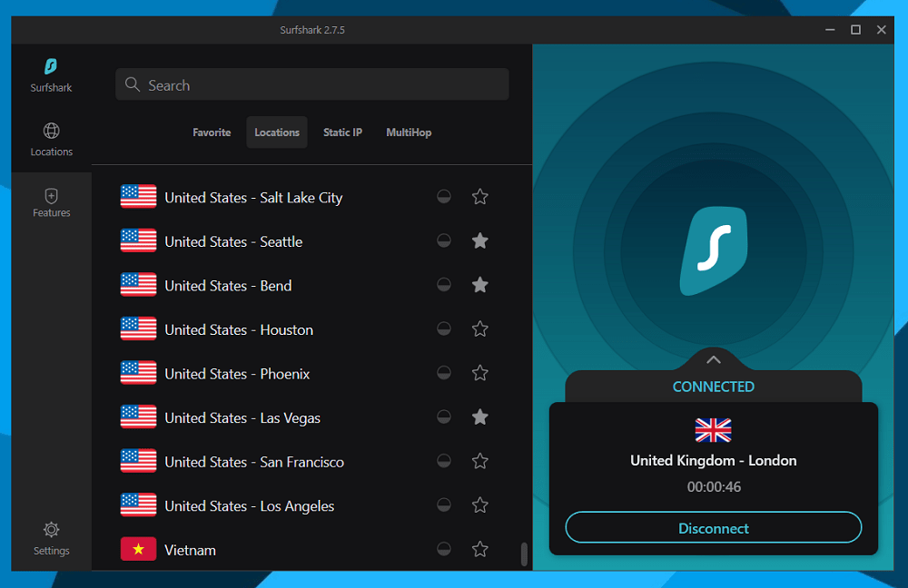
Task: Switch to the Favorite tab
Action: (x=212, y=132)
